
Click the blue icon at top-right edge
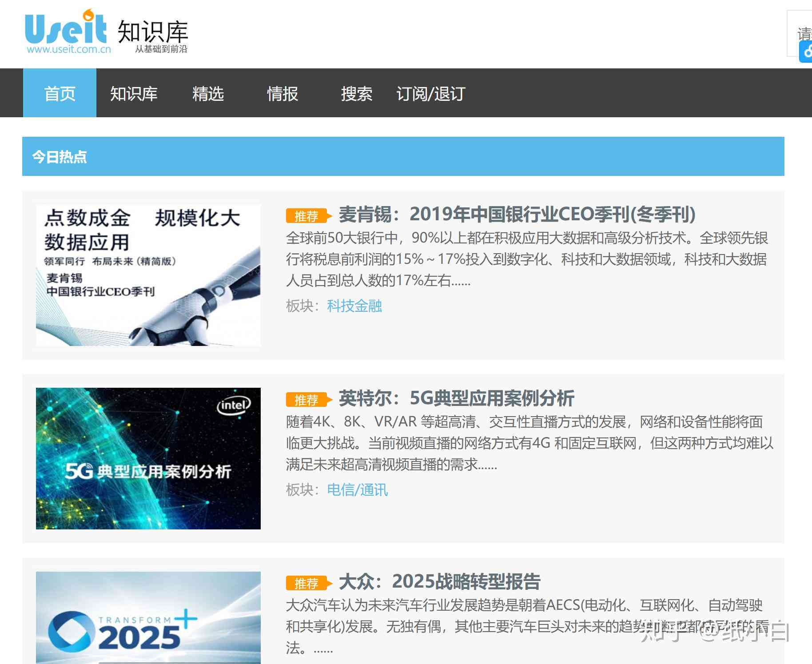point(806,52)
